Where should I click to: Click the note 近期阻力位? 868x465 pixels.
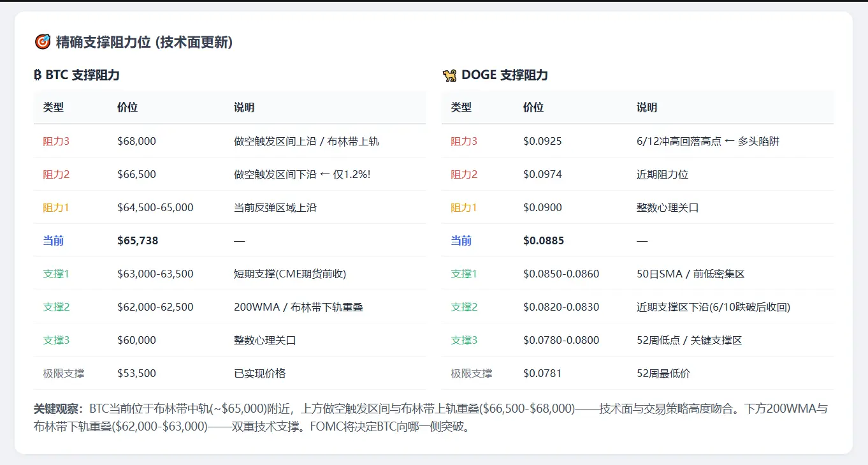663,174
